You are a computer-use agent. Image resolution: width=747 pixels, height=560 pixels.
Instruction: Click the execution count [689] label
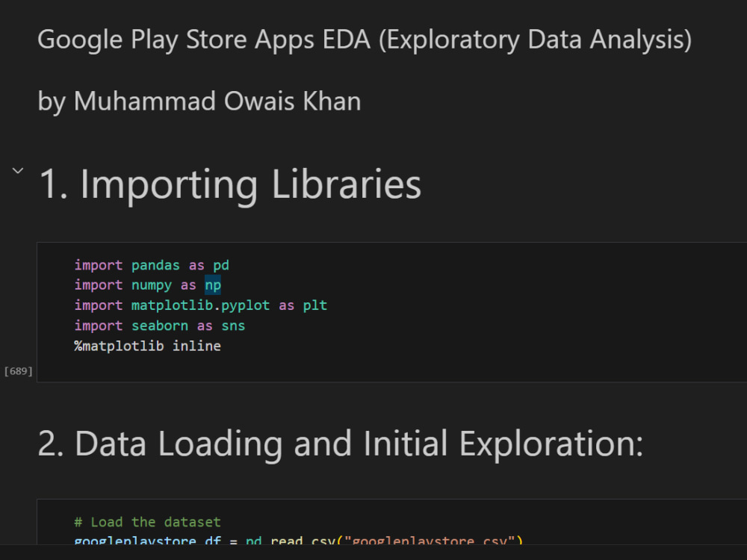18,371
